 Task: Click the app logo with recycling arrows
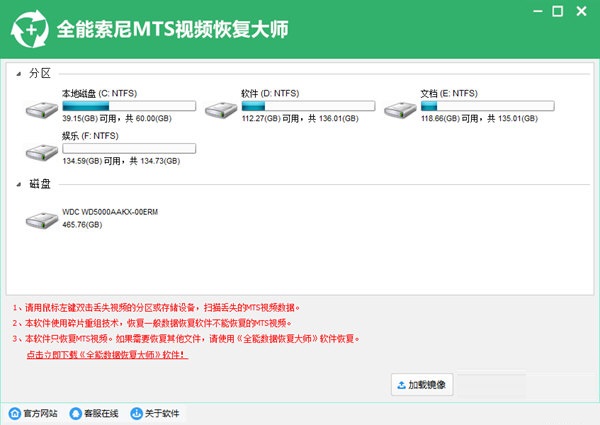tap(29, 29)
